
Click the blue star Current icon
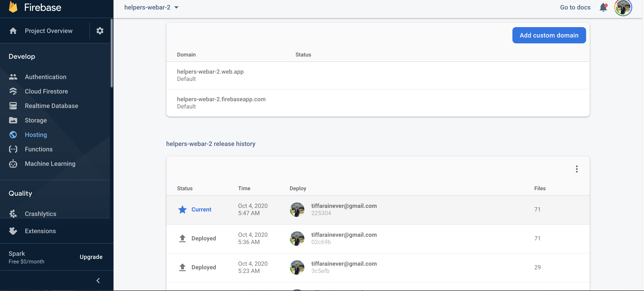click(x=182, y=210)
